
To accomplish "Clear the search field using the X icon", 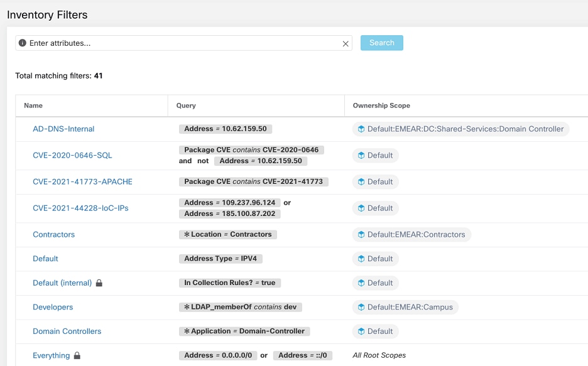I will (345, 43).
